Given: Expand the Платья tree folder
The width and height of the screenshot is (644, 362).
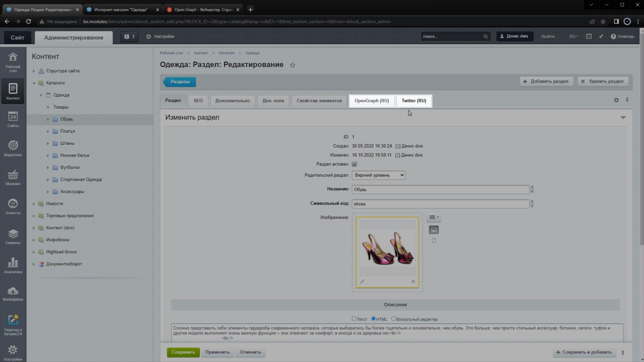Looking at the screenshot, I should (x=48, y=131).
